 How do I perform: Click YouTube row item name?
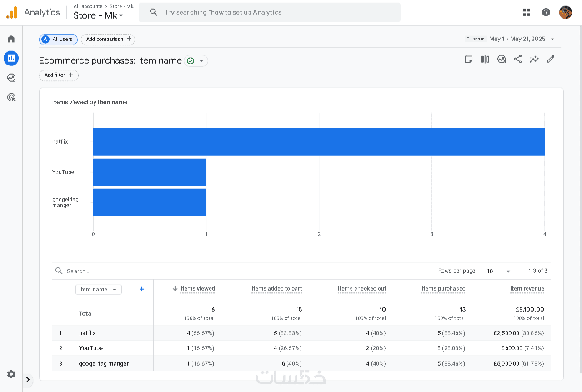tap(91, 348)
